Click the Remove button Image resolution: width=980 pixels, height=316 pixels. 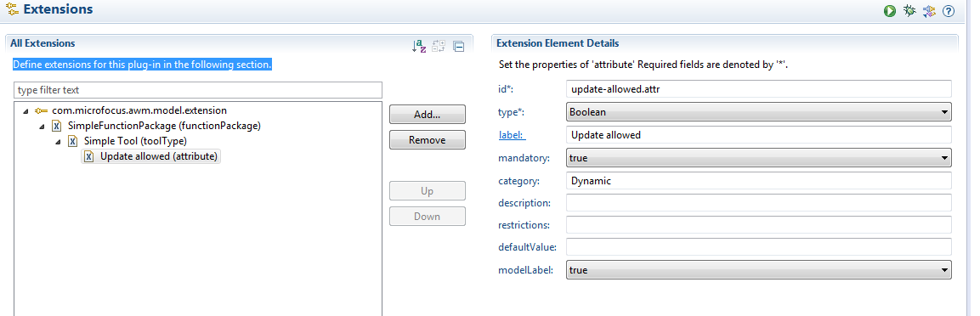coord(428,140)
